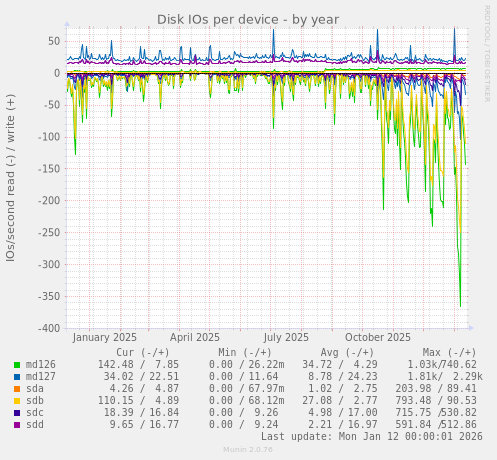Click the 'Last update: Mon Jan 12 00:00:01 2026' line

tap(372, 436)
